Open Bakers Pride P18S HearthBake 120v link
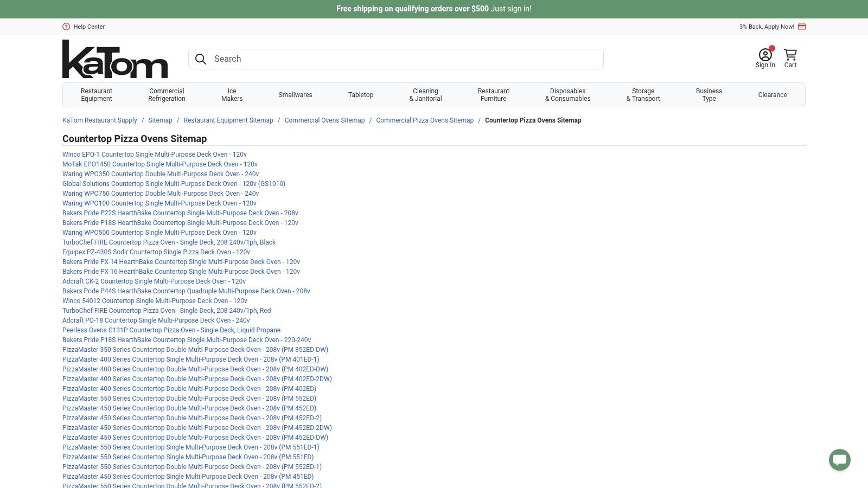Image resolution: width=868 pixels, height=488 pixels. click(180, 223)
